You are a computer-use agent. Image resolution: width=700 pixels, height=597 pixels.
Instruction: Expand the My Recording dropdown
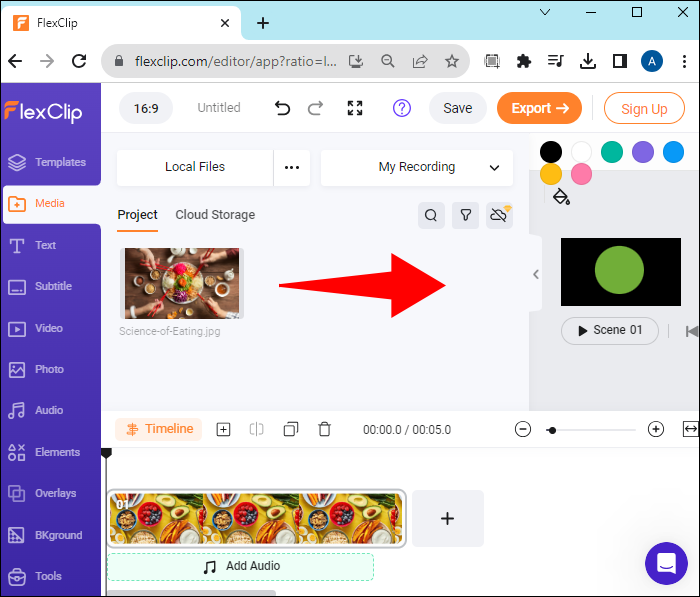click(417, 167)
